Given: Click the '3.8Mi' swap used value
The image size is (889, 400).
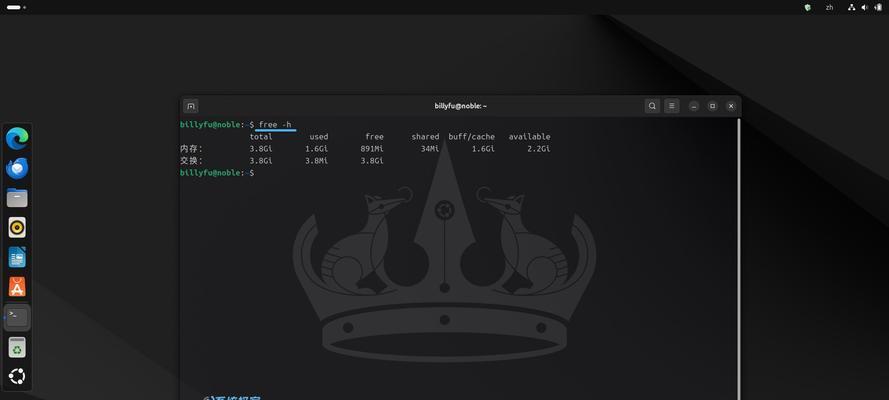Looking at the screenshot, I should pos(316,161).
